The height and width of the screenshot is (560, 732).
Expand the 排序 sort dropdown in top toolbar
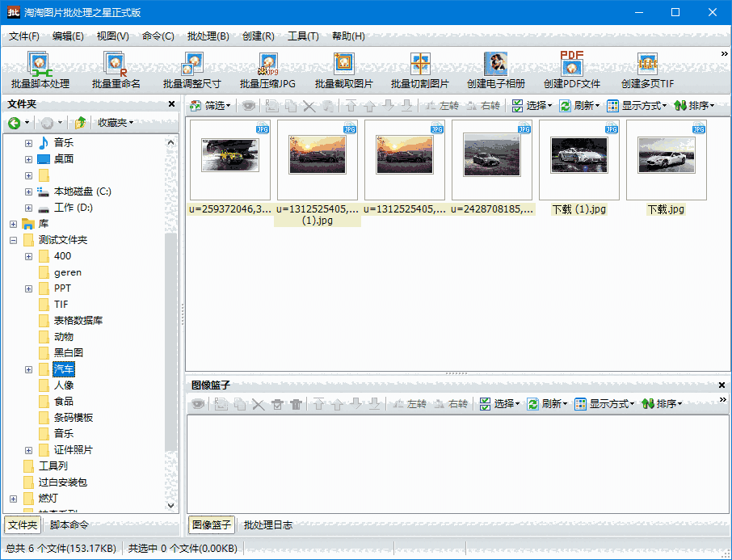click(x=694, y=106)
